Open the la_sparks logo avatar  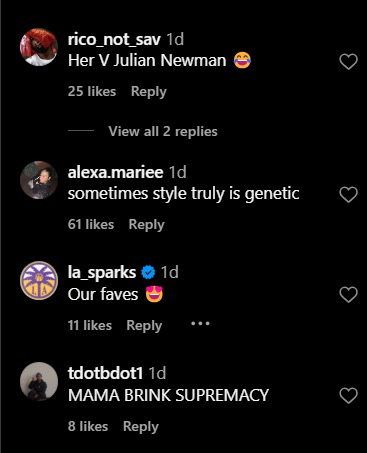39,280
